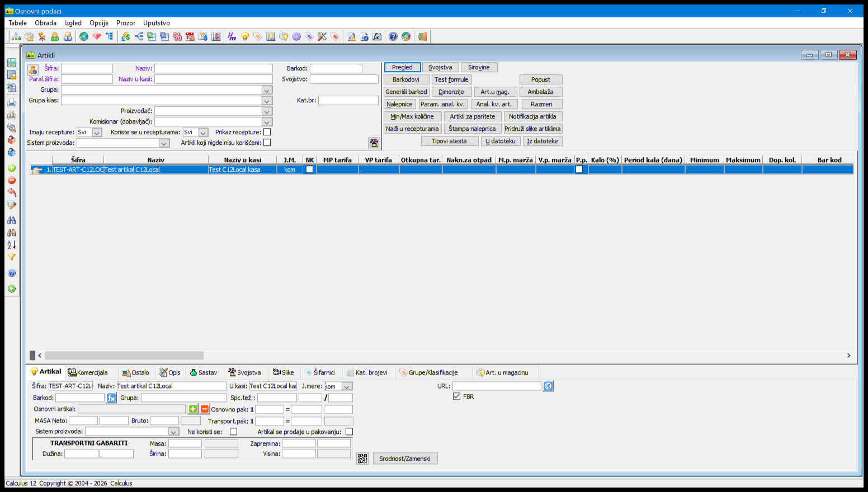The width and height of the screenshot is (868, 492).
Task: Toggle NK checkbox in TEST-ART row
Action: pos(310,169)
